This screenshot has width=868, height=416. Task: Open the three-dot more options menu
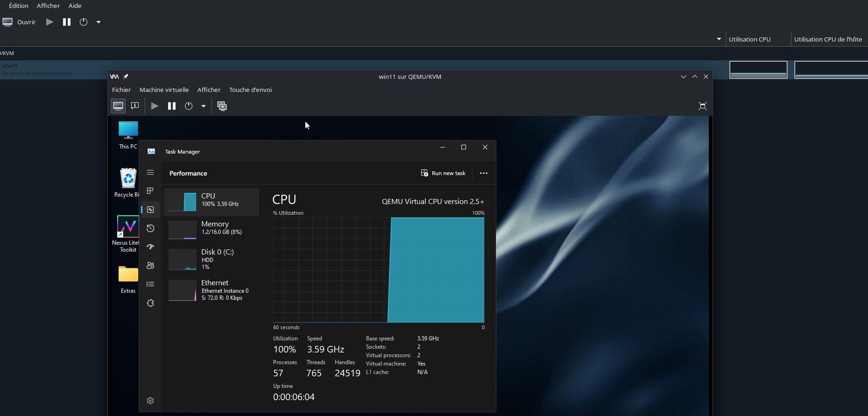coord(484,173)
